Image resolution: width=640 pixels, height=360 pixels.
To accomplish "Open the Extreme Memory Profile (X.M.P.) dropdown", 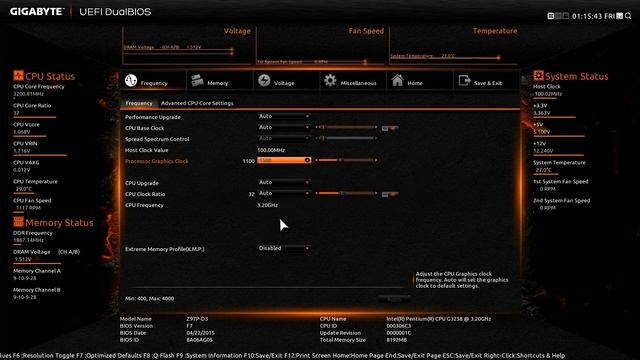I will click(284, 248).
